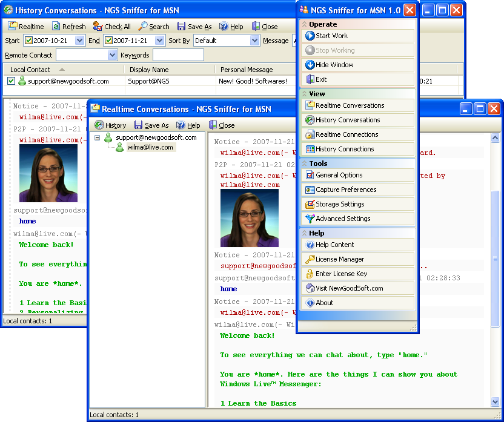Screen dimensions: 504x422
Task: Click the blue "home" message in the Realtime Conversations window
Action: coord(228,289)
